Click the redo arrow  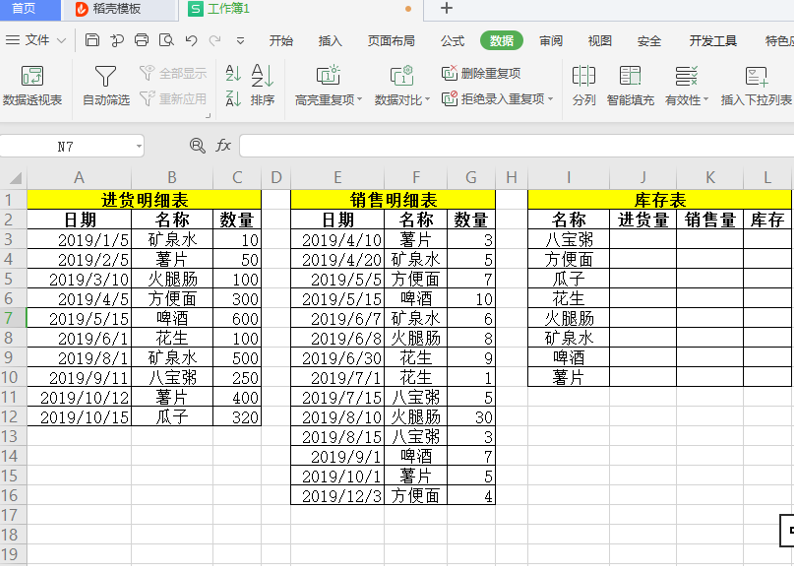tap(215, 40)
